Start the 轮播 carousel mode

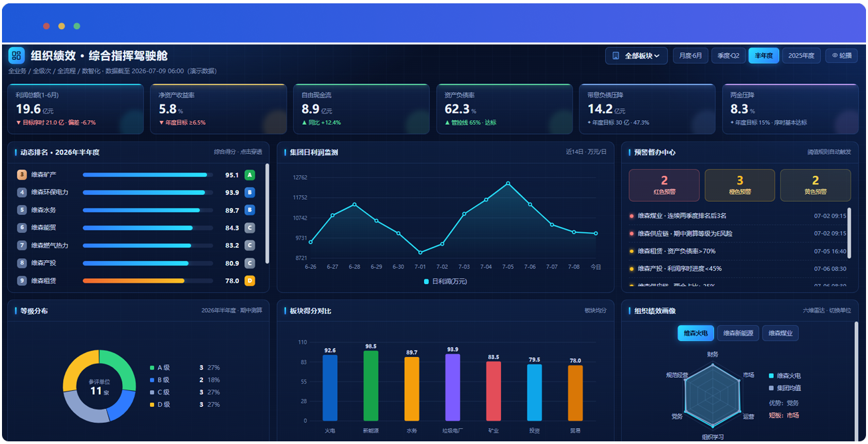841,56
